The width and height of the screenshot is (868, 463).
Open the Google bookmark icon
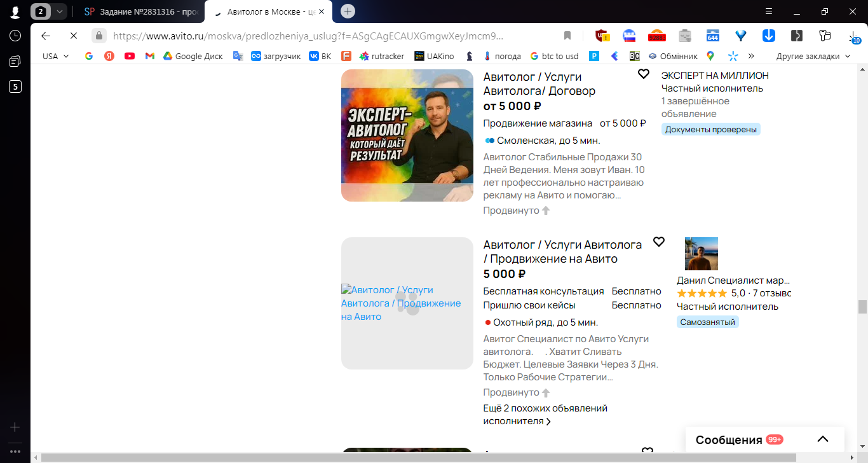coord(89,56)
